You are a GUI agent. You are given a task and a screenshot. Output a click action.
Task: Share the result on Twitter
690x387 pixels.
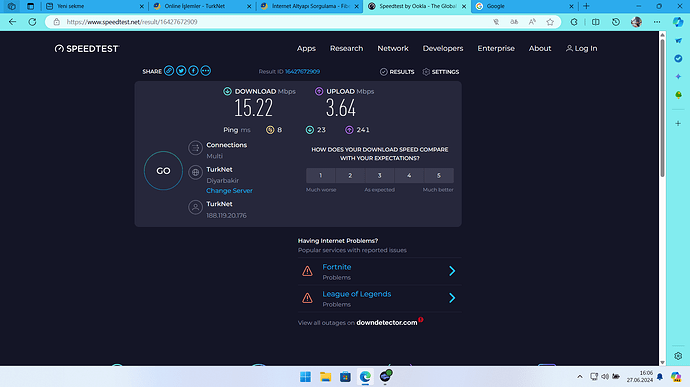coord(181,71)
